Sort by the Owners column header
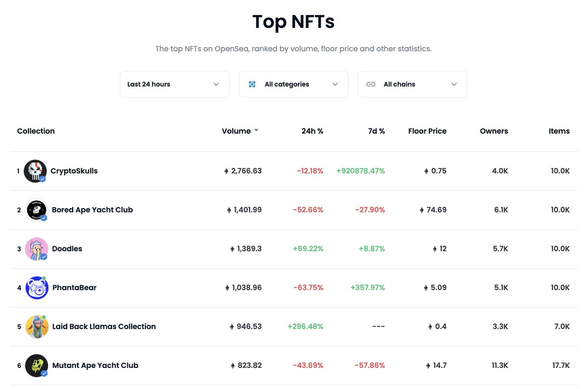 click(x=494, y=131)
